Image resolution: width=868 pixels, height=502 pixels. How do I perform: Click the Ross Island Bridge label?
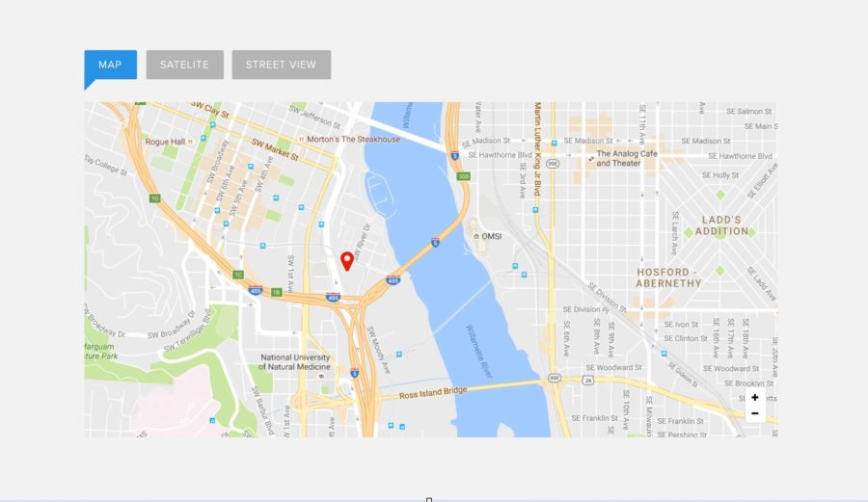[433, 393]
